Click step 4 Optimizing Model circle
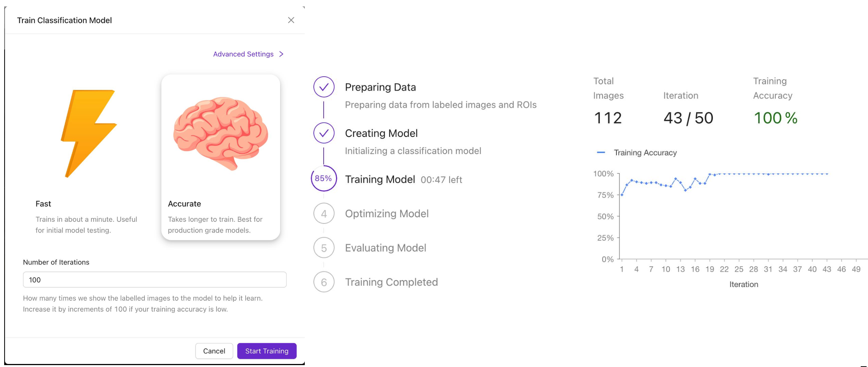 point(324,213)
